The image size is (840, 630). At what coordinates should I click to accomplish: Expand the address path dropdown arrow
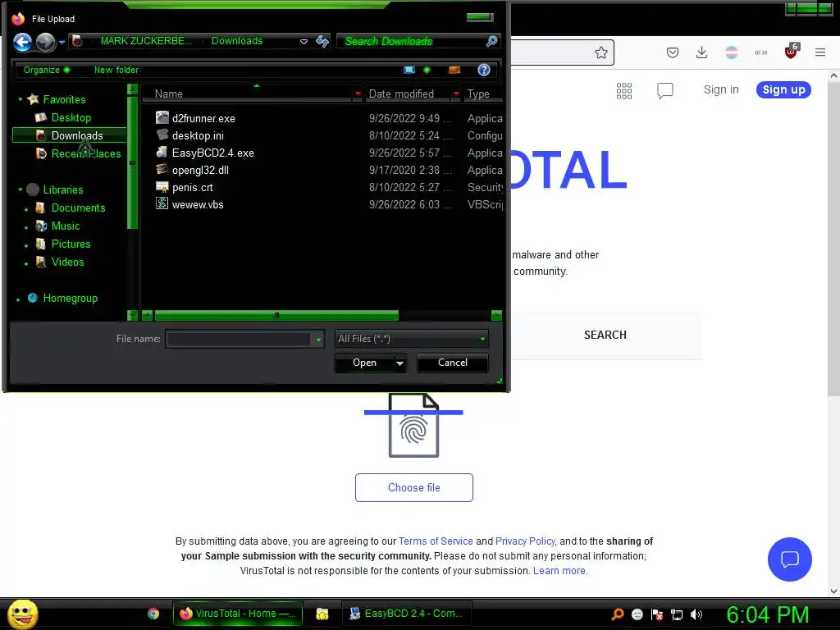pyautogui.click(x=304, y=41)
